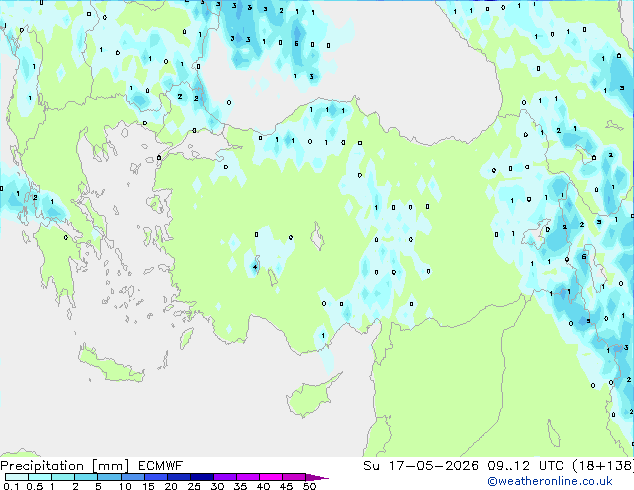Select the 40–45 mm bright pink swatch
The width and height of the screenshot is (634, 490).
pos(271,477)
